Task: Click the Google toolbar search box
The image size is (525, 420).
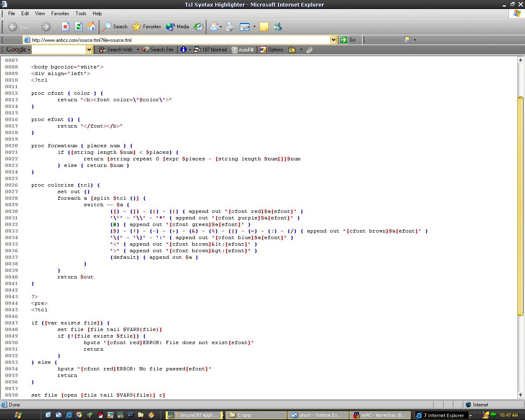Action: [59, 50]
